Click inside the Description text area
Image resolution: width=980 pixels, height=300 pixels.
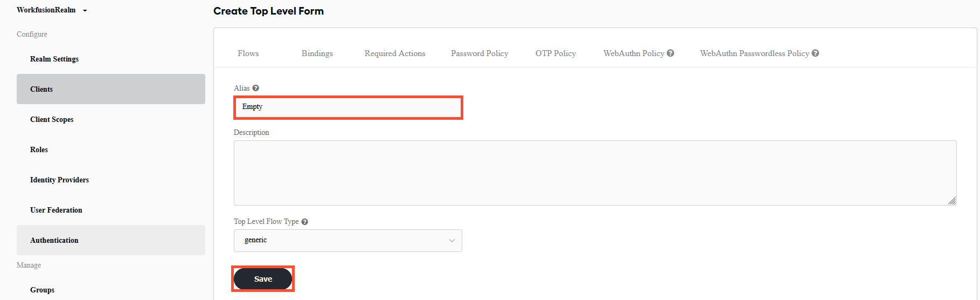coord(595,173)
